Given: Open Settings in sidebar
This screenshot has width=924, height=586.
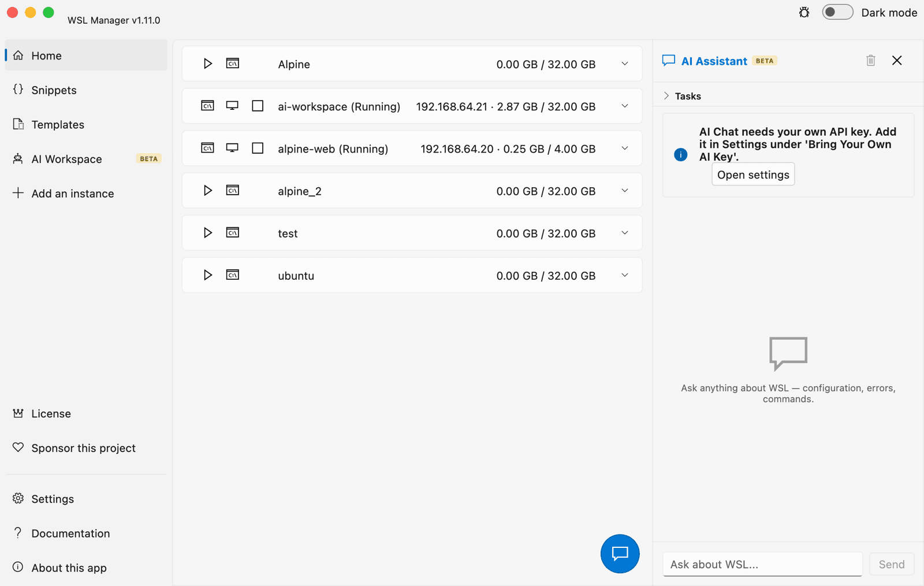Looking at the screenshot, I should pos(86,499).
